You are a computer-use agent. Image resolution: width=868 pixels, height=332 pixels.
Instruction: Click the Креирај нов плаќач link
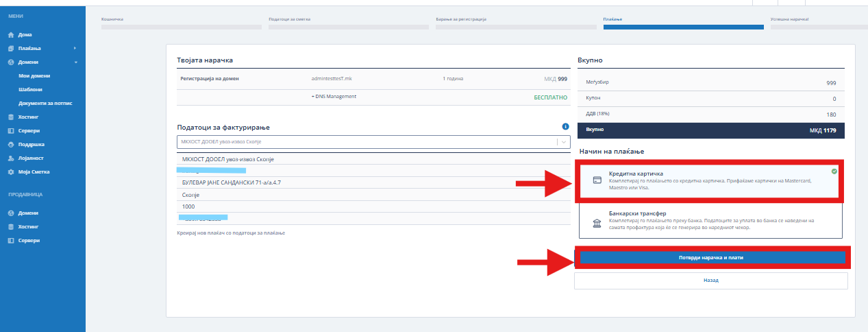(x=230, y=233)
